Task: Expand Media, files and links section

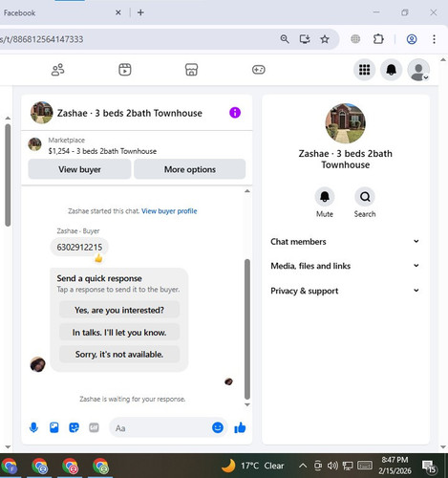Action: 345,266
